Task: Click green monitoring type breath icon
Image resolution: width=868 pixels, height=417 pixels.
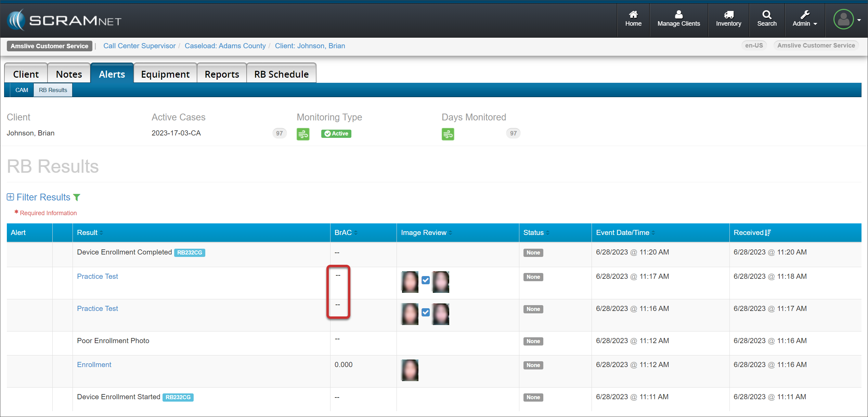Action: pos(303,134)
